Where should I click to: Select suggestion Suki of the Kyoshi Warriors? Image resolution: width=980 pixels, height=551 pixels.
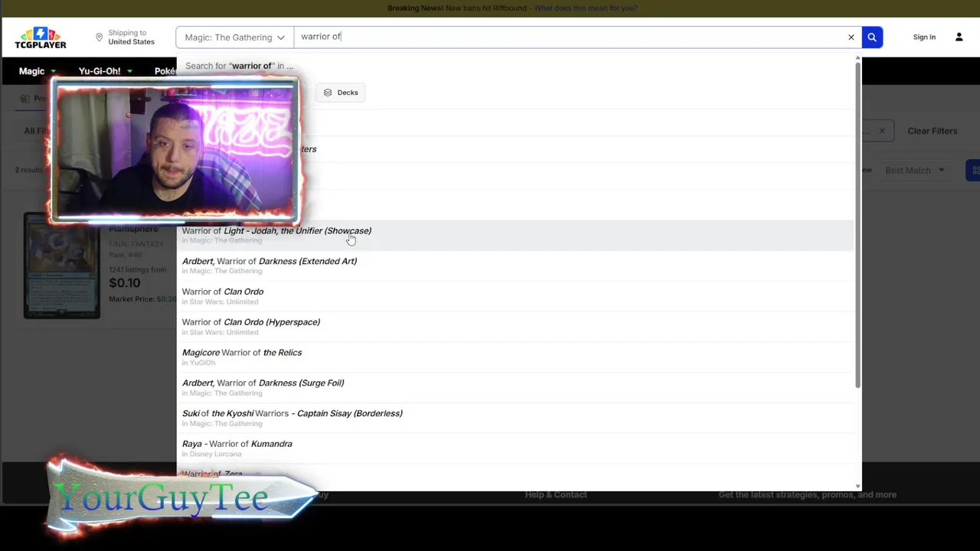pyautogui.click(x=515, y=418)
